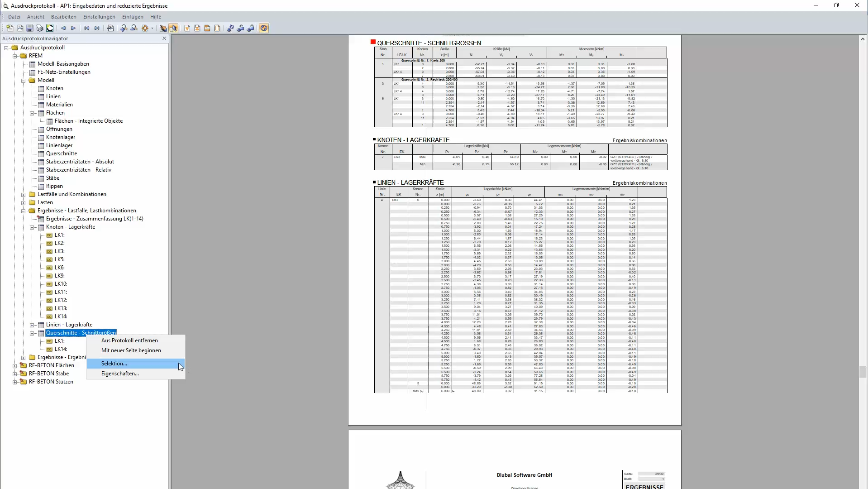
Task: Choose Mit neuer Seite beginnen
Action: (131, 350)
